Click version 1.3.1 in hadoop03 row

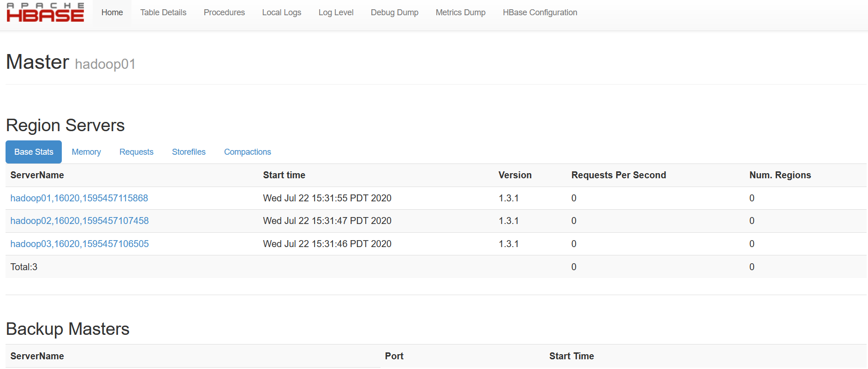point(509,244)
